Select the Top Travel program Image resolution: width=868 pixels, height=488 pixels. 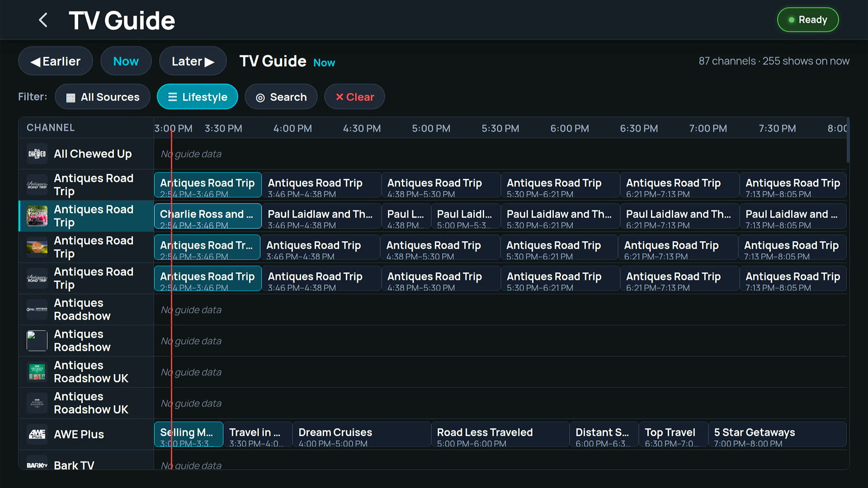click(673, 434)
